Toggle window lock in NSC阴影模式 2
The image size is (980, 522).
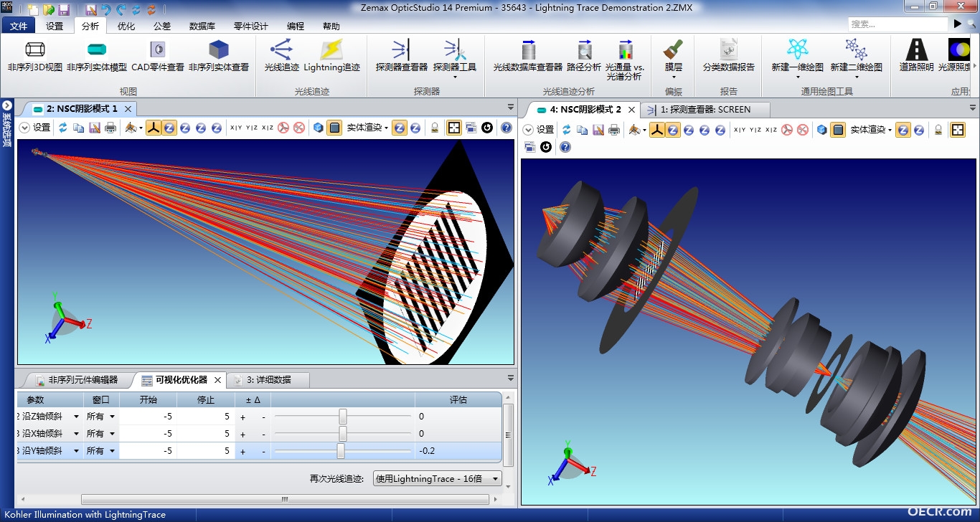coord(938,130)
